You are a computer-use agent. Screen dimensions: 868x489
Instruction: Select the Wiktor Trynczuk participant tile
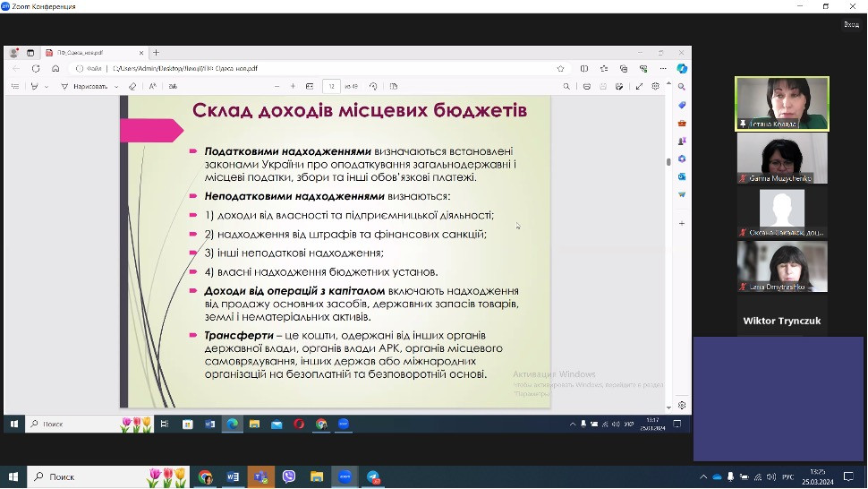click(x=782, y=321)
